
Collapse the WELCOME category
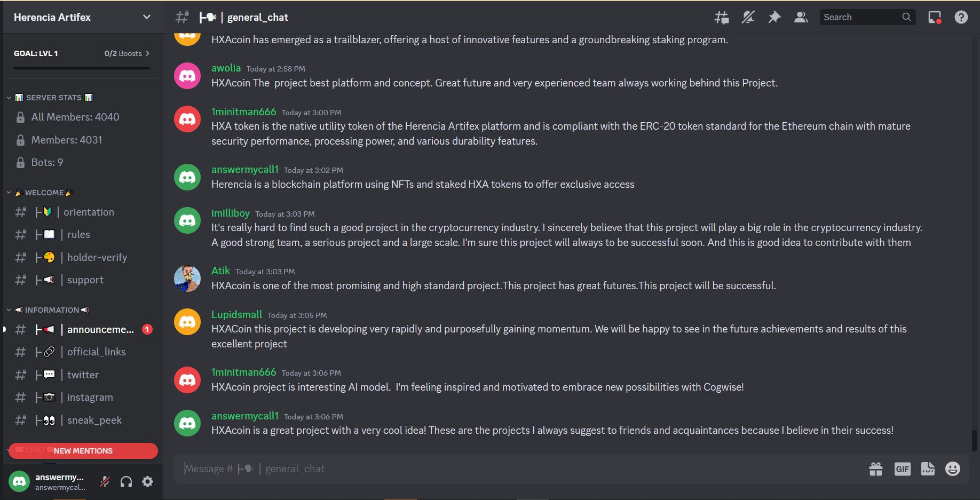coord(42,193)
